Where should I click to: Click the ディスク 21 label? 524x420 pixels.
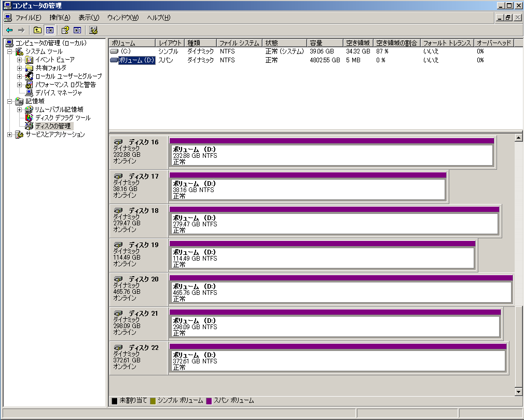tap(143, 314)
